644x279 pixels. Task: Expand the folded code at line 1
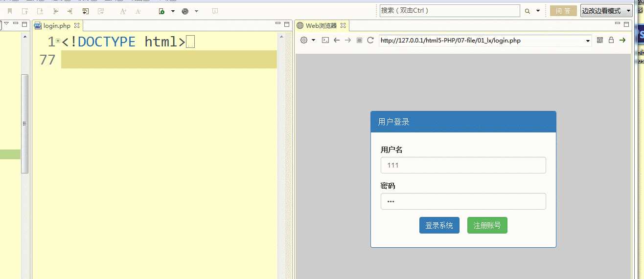[58, 42]
